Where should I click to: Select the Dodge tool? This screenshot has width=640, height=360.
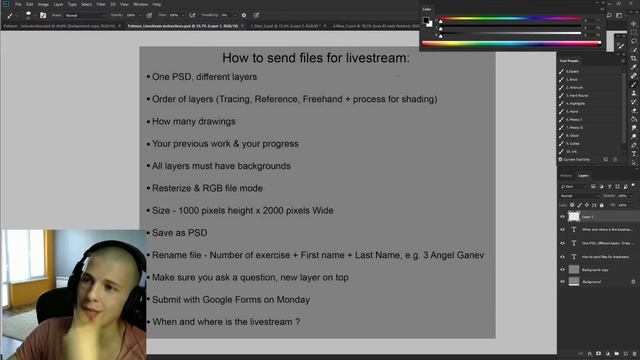point(634,136)
